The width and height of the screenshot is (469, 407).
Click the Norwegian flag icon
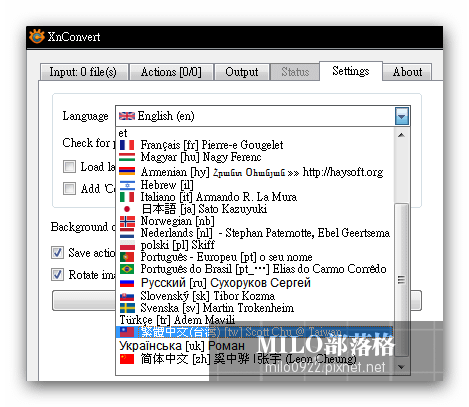(127, 221)
